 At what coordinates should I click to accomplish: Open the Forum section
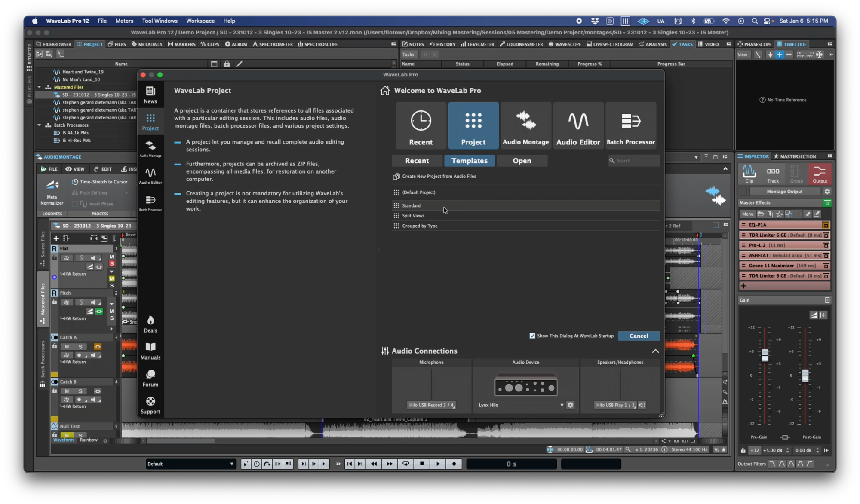coord(150,377)
